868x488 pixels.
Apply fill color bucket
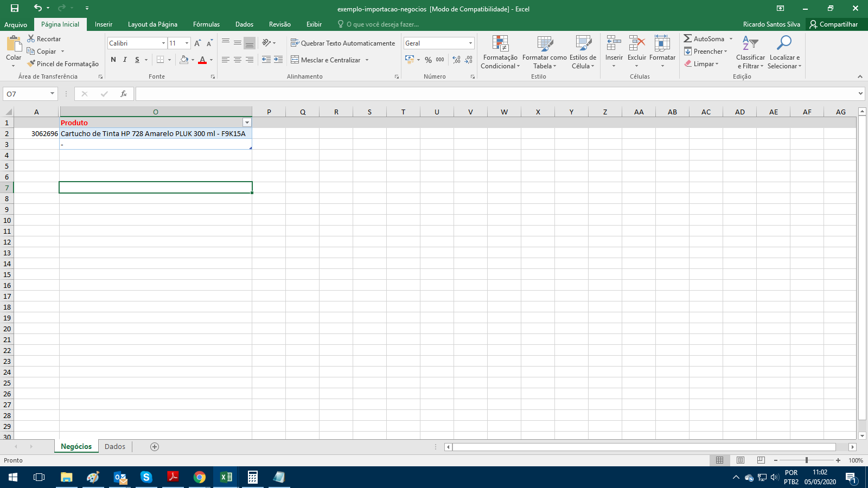click(184, 60)
